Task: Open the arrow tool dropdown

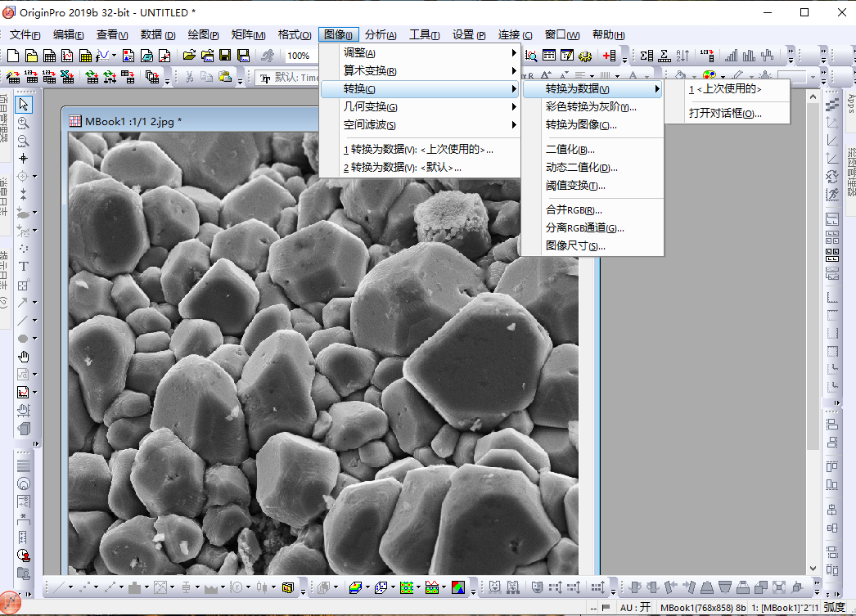Action: (x=34, y=303)
